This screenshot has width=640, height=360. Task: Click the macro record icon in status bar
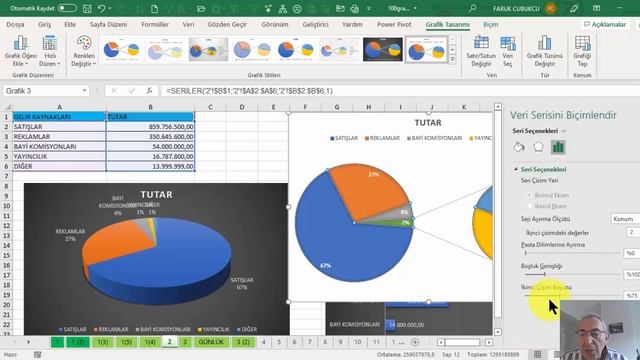38,355
